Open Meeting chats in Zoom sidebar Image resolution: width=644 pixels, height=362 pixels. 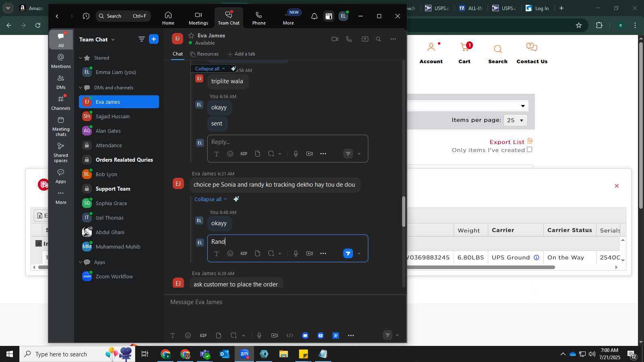point(61,127)
